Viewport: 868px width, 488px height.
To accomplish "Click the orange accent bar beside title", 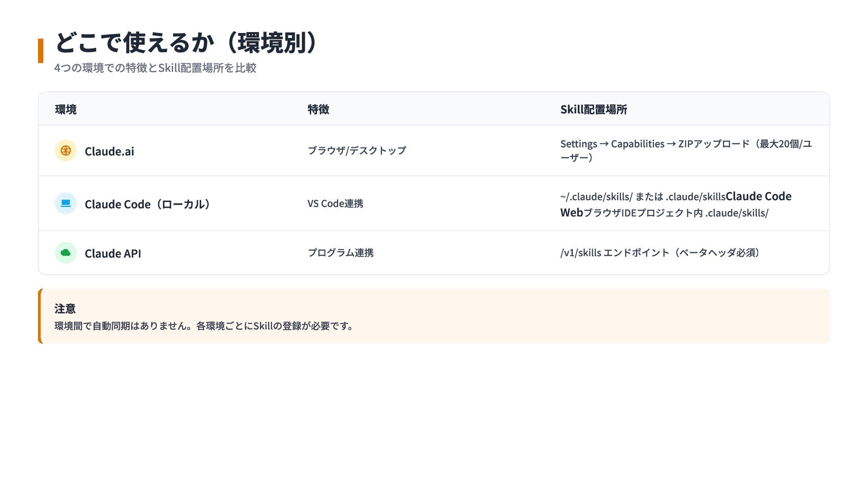I will [41, 51].
